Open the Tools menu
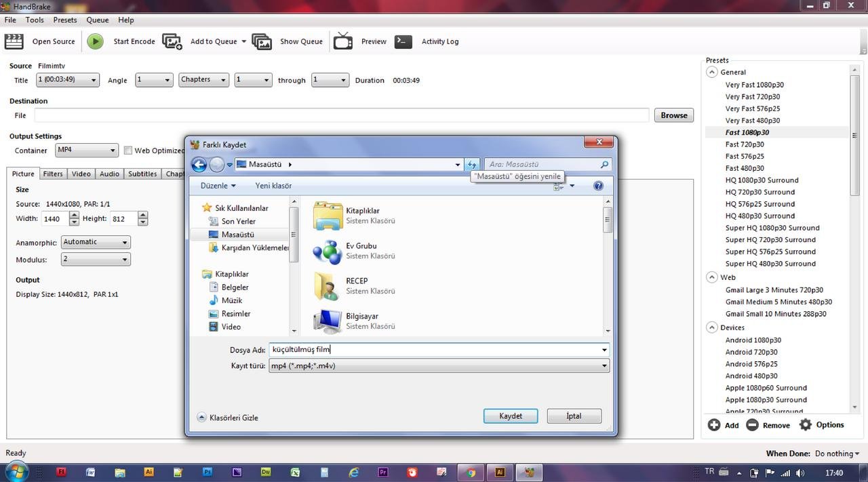Image resolution: width=868 pixels, height=482 pixels. (35, 20)
